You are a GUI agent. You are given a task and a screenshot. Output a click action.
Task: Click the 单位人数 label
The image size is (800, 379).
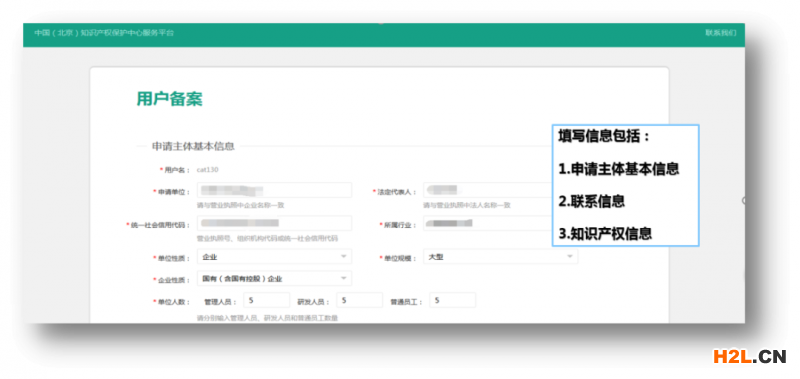(x=171, y=301)
